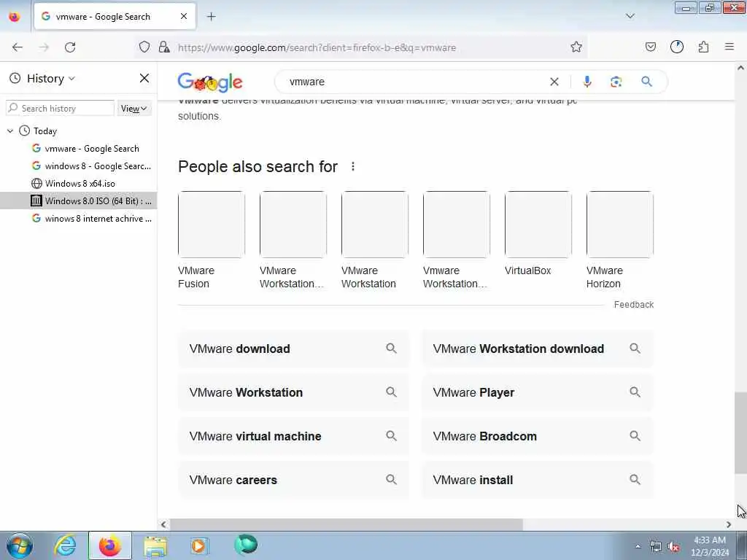747x560 pixels.
Task: Clear the Google search box with X
Action: tap(554, 82)
